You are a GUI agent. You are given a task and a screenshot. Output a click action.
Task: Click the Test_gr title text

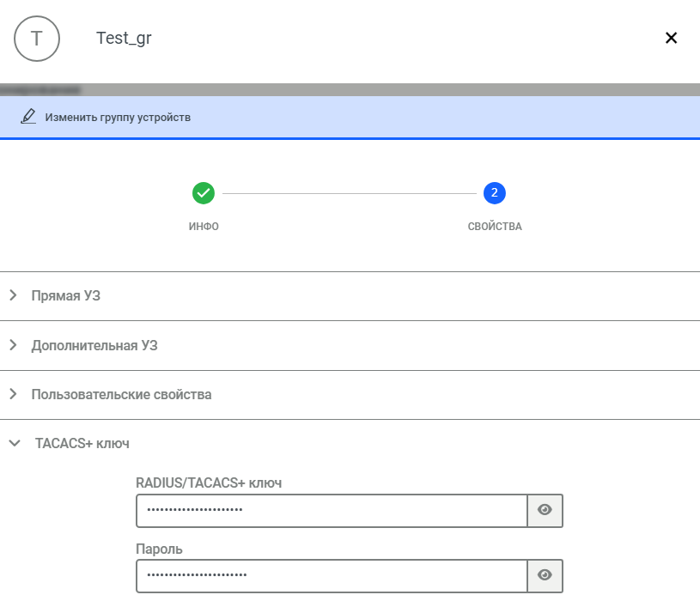pos(124,39)
